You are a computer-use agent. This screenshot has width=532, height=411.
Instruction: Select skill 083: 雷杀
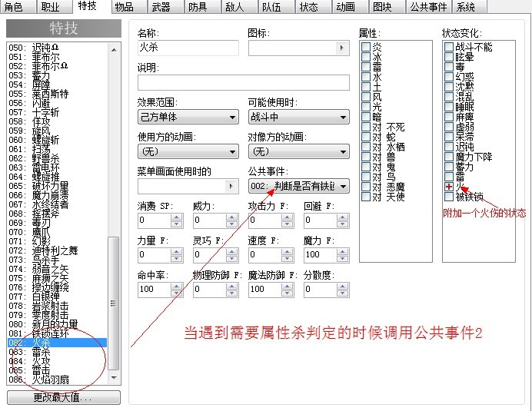coord(57,352)
